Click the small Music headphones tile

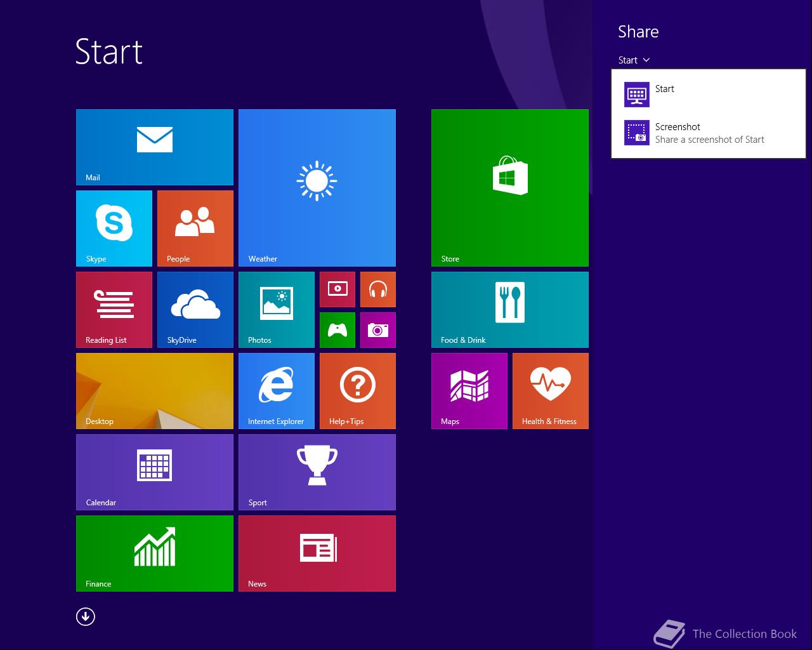(378, 289)
